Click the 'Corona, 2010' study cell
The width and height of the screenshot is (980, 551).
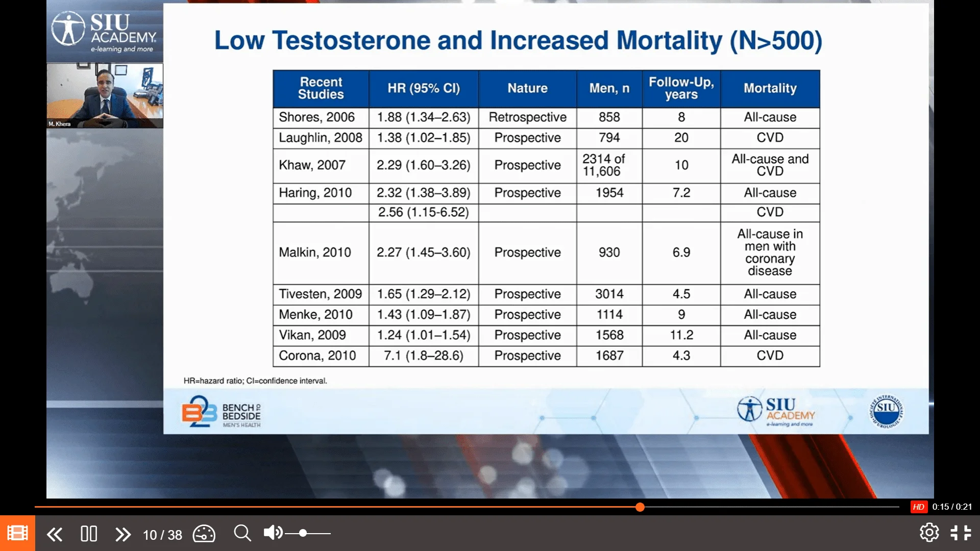click(x=321, y=356)
